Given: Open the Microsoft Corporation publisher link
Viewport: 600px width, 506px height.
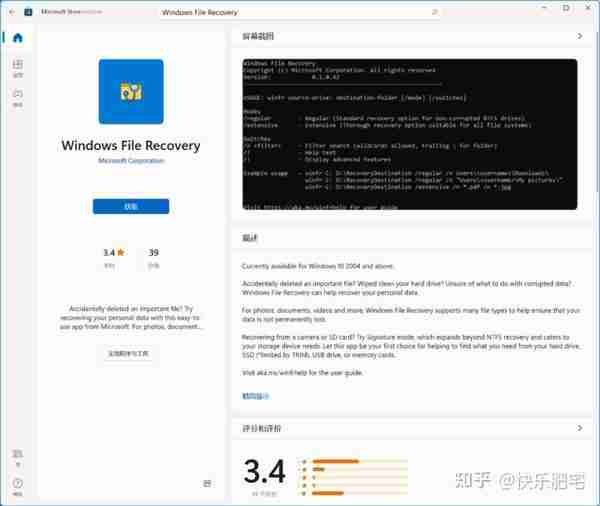Looking at the screenshot, I should [x=131, y=161].
